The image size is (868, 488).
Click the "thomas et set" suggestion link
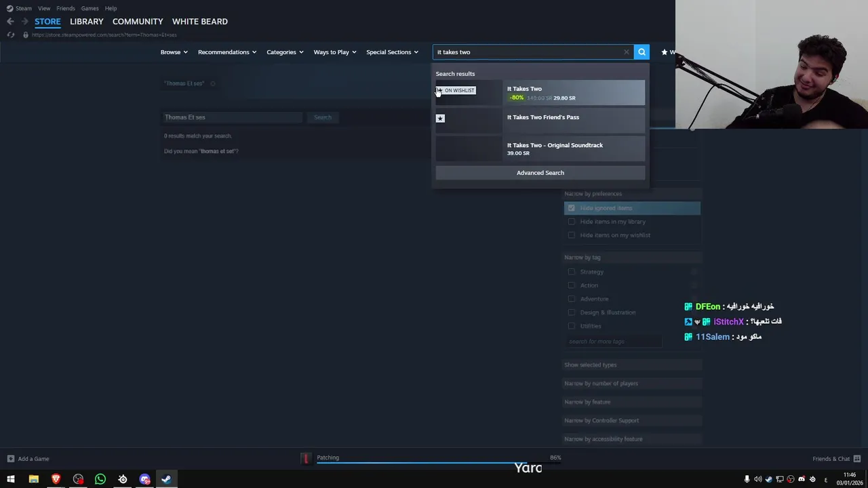coord(218,151)
